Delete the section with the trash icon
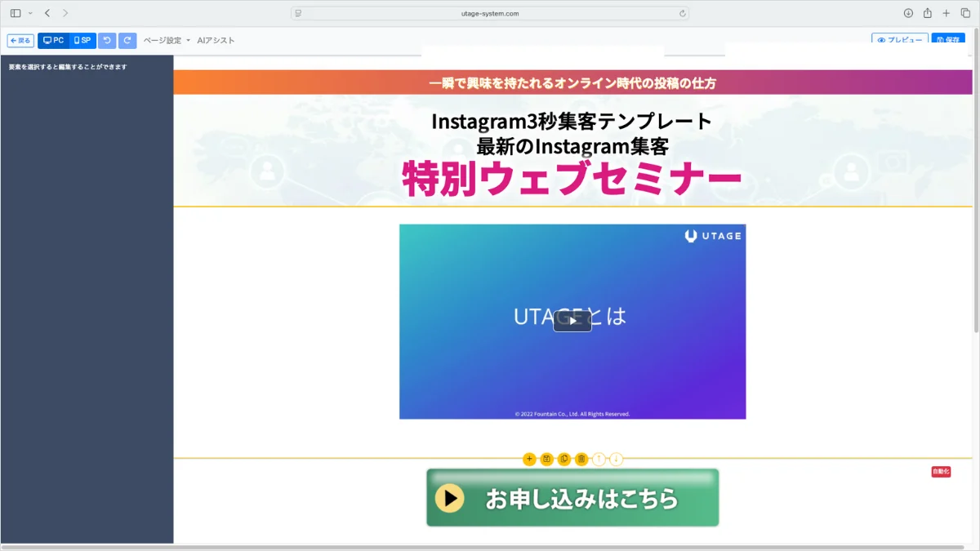The image size is (980, 551). [x=581, y=460]
